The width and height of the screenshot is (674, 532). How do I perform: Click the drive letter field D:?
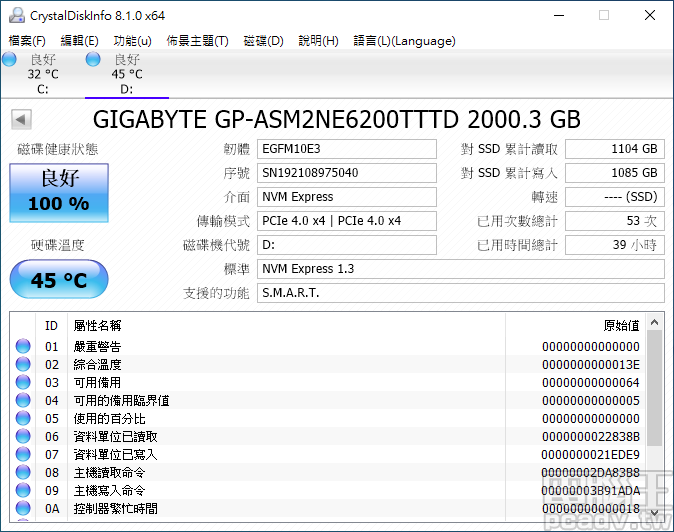pyautogui.click(x=347, y=245)
